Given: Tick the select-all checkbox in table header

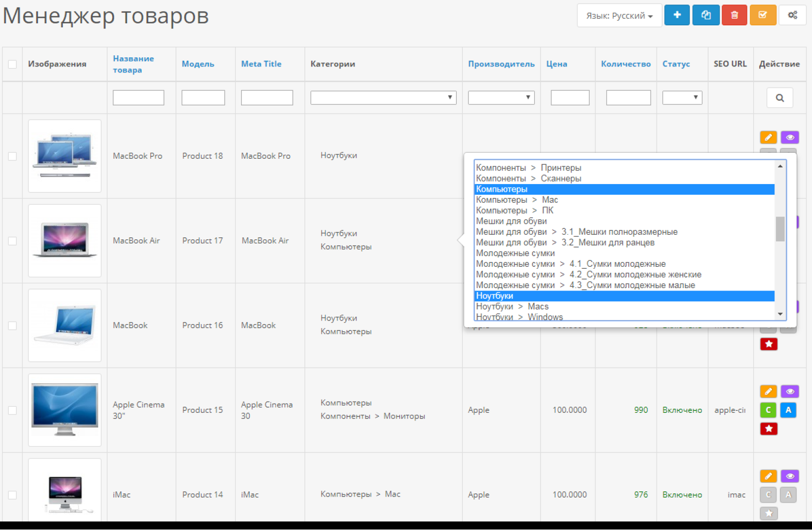Looking at the screenshot, I should click(x=12, y=64).
